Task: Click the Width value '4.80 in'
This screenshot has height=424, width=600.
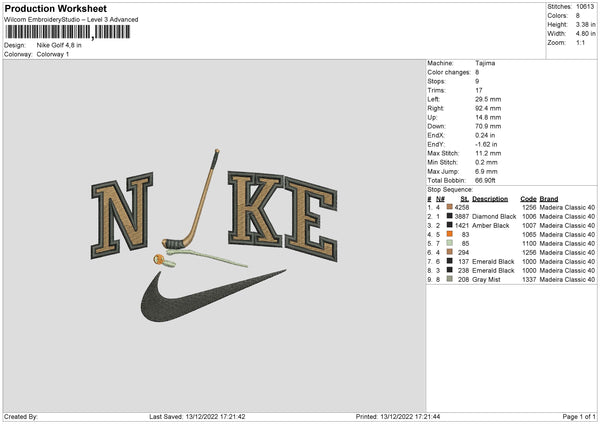Action: coord(585,34)
